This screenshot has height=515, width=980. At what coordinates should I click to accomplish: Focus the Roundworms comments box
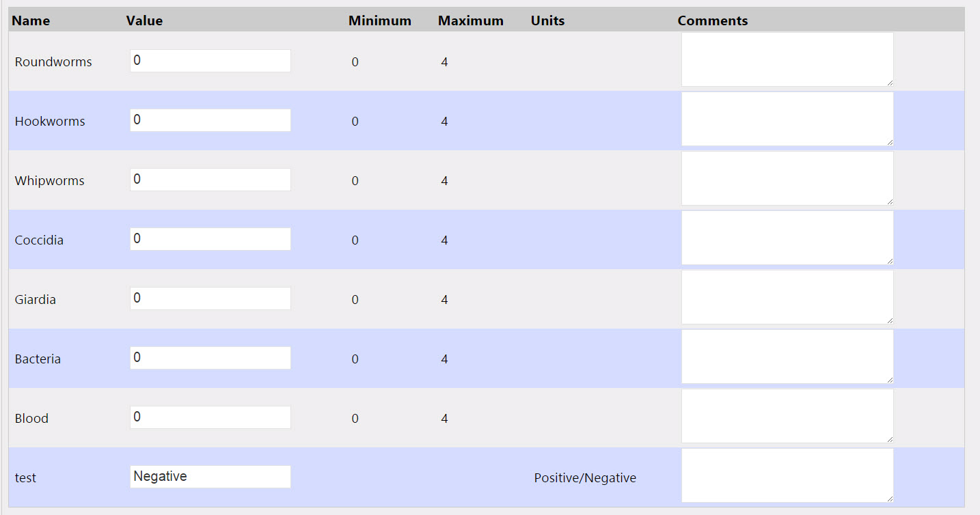tap(787, 59)
